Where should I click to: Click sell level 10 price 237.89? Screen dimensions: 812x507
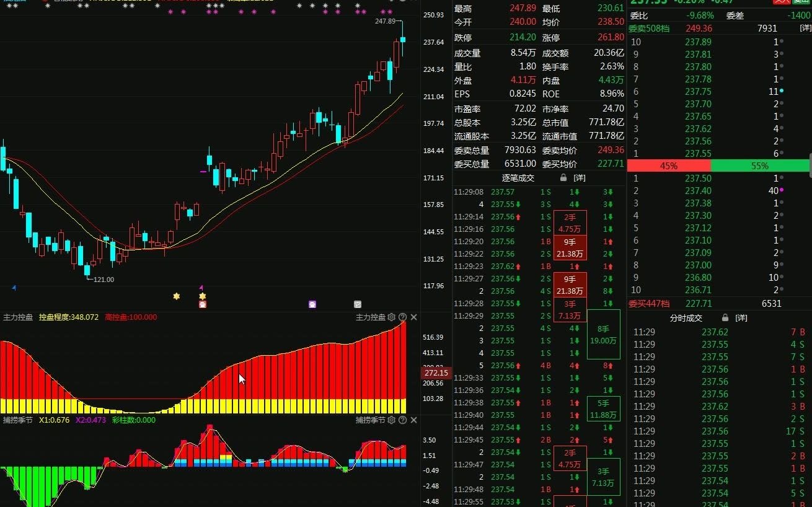click(698, 42)
